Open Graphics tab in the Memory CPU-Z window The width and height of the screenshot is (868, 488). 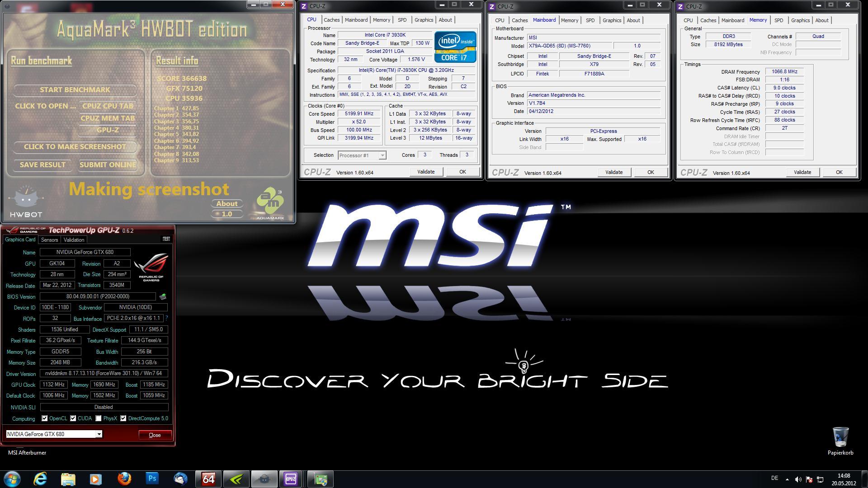pos(800,20)
